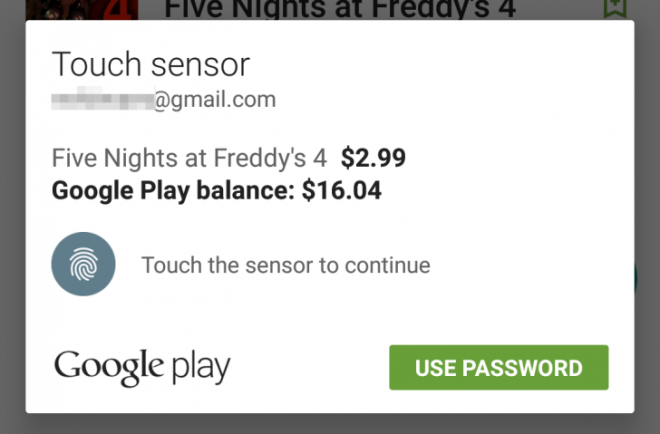Click the $2.99 price
Image resolution: width=660 pixels, height=434 pixels.
coord(373,158)
